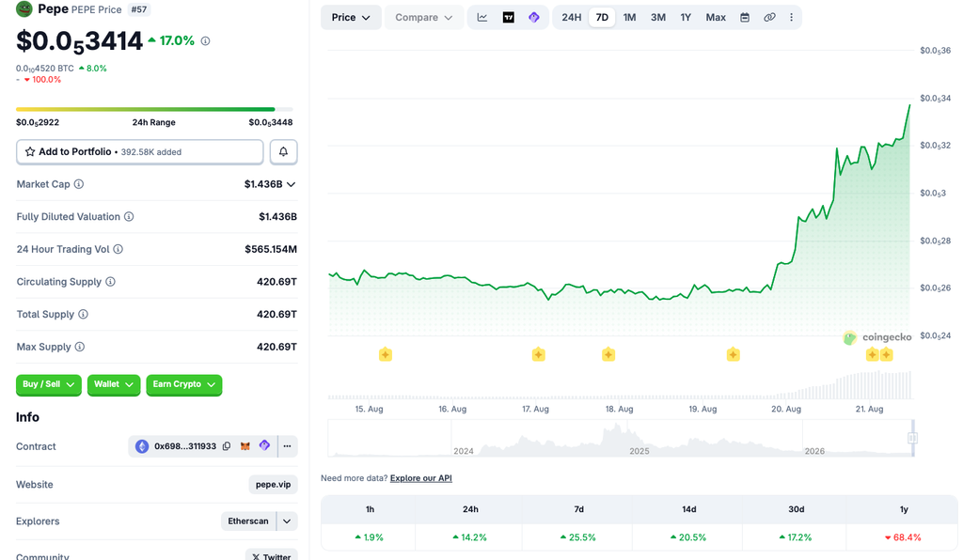
Task: Copy the chart link via the chain icon
Action: click(x=769, y=17)
